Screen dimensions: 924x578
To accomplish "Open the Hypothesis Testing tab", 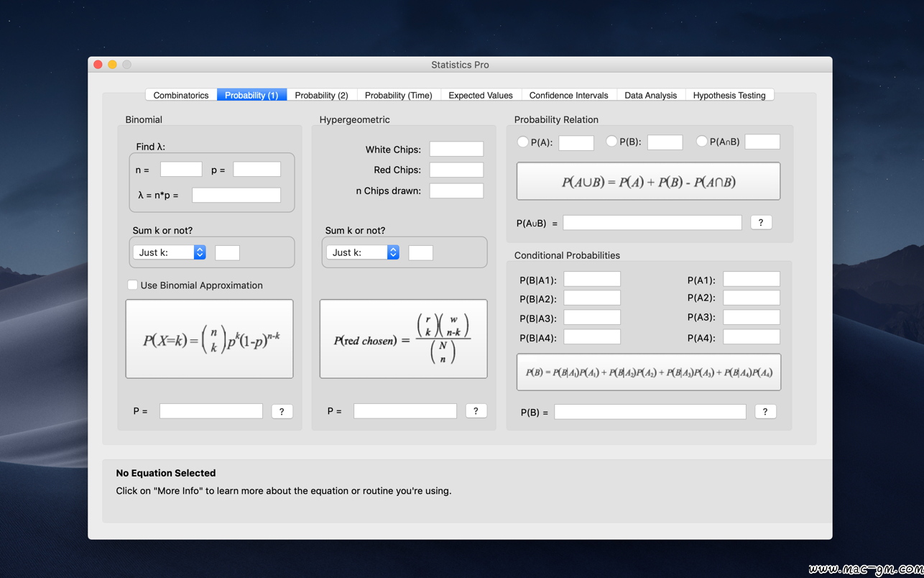I will [x=729, y=95].
